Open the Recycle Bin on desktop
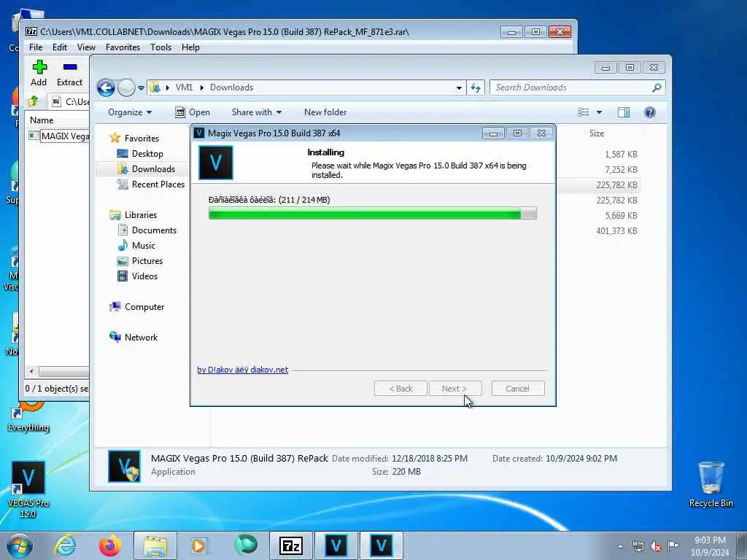Screen dimensions: 747x560 (x=711, y=484)
